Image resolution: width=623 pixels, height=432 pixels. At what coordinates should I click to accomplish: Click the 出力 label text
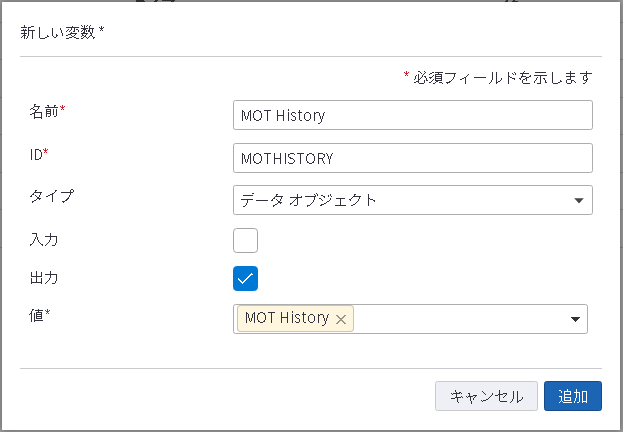[45, 276]
